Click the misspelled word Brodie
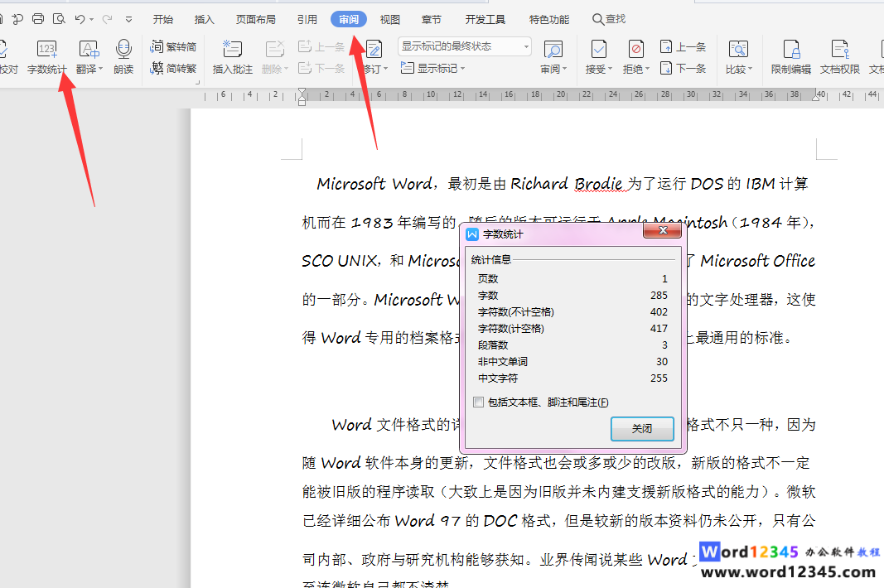The height and width of the screenshot is (588, 884). click(x=598, y=184)
